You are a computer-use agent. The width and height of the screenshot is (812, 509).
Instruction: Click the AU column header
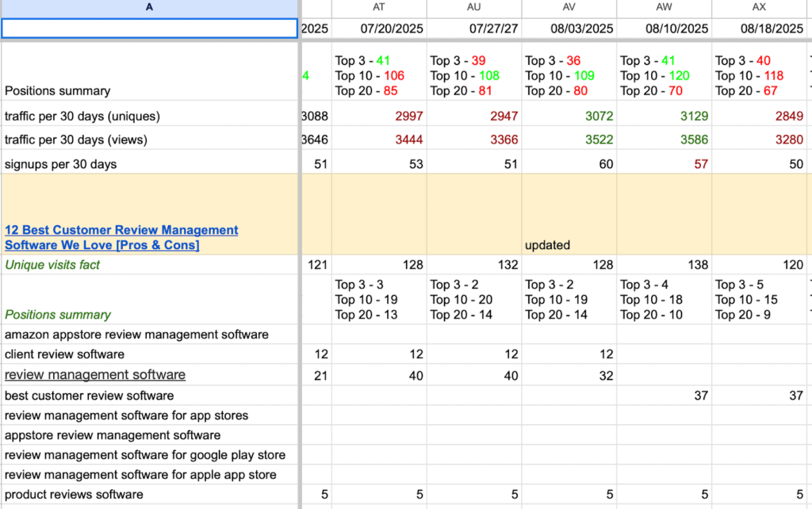pyautogui.click(x=474, y=7)
